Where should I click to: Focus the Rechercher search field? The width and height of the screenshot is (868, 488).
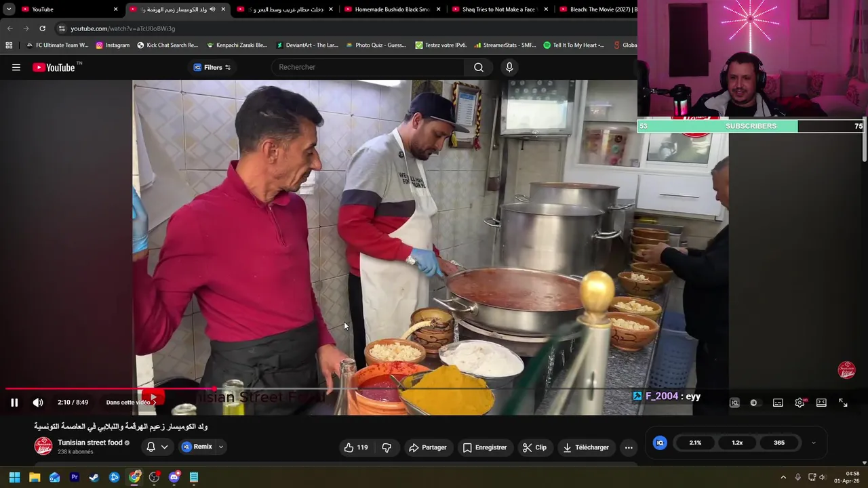point(370,67)
